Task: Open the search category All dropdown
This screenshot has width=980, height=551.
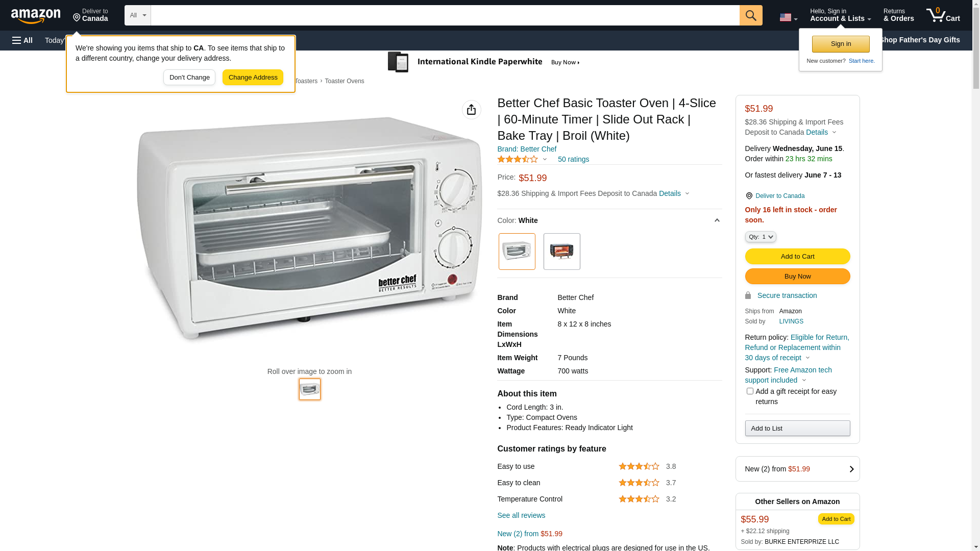Action: pos(138,15)
